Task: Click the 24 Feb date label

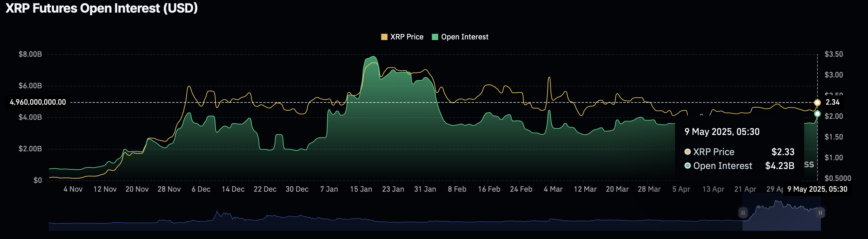Action: pos(521,189)
